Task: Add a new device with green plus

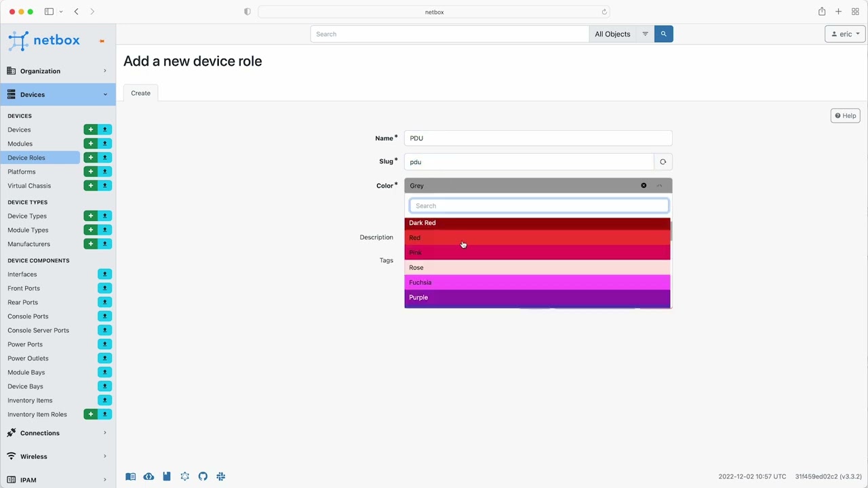Action: tap(90, 129)
